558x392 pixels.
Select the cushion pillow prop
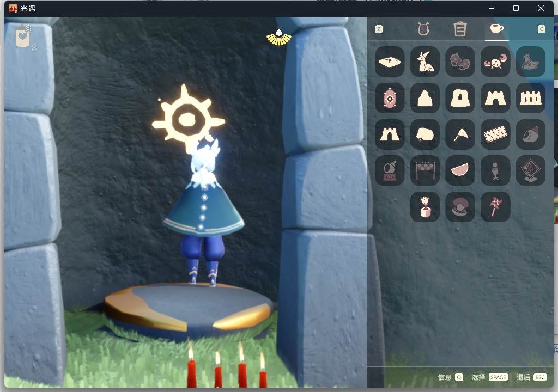390,62
